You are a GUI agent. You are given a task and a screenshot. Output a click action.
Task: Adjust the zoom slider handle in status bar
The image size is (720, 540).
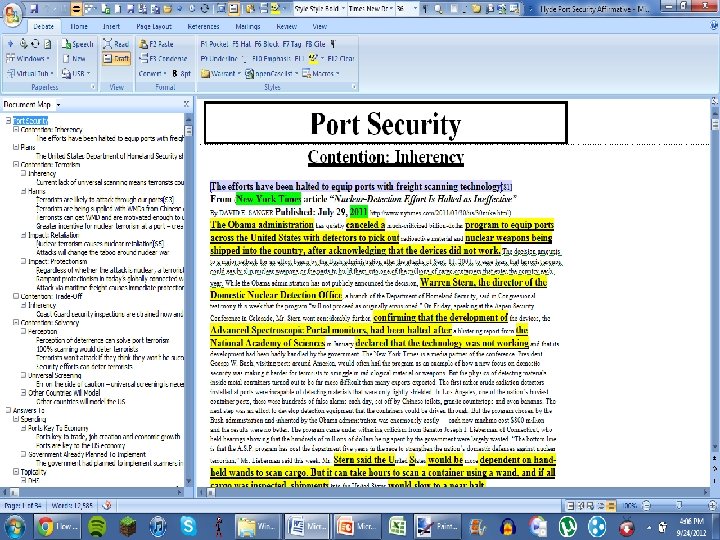[679, 506]
